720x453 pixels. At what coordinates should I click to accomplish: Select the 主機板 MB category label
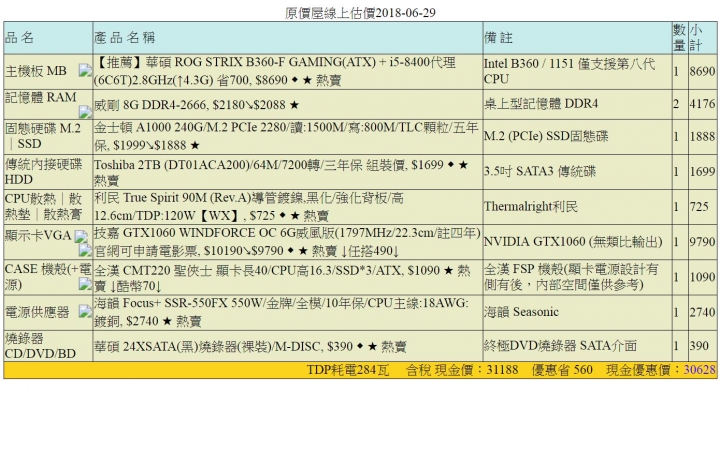[36, 71]
